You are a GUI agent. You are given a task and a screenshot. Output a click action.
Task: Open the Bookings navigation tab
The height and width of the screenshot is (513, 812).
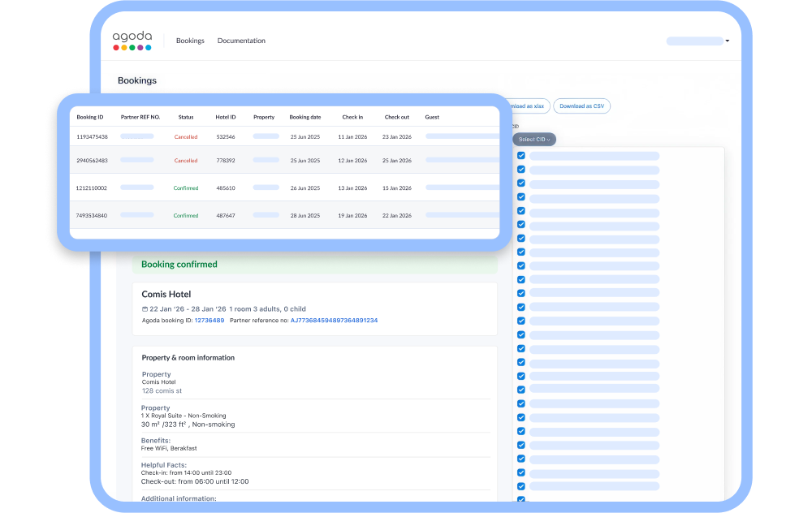tap(190, 41)
